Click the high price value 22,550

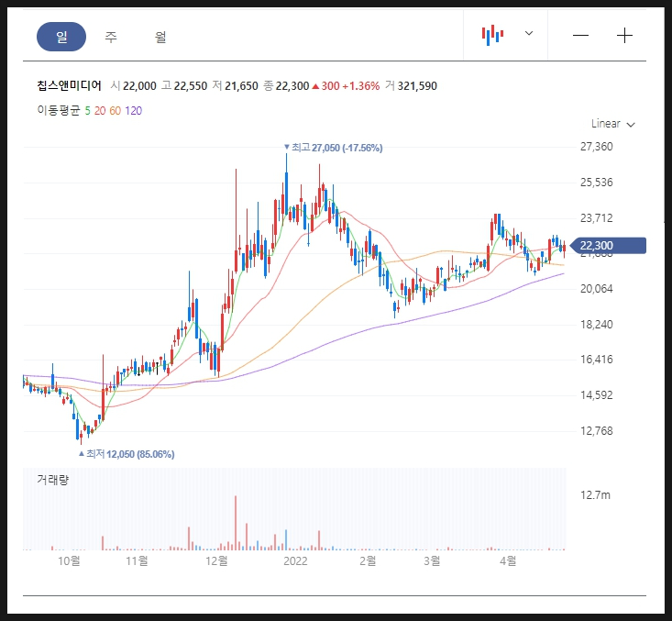(x=191, y=86)
